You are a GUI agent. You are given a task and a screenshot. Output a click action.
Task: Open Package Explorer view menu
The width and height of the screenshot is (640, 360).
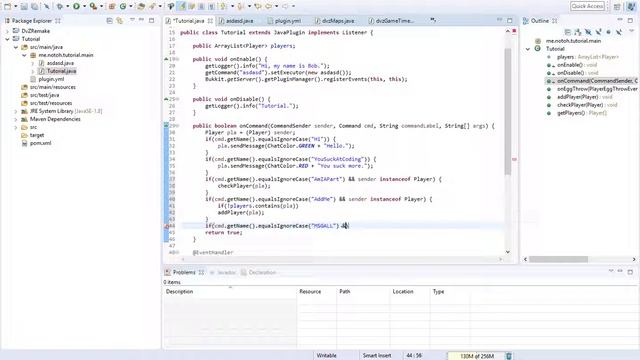132,20
